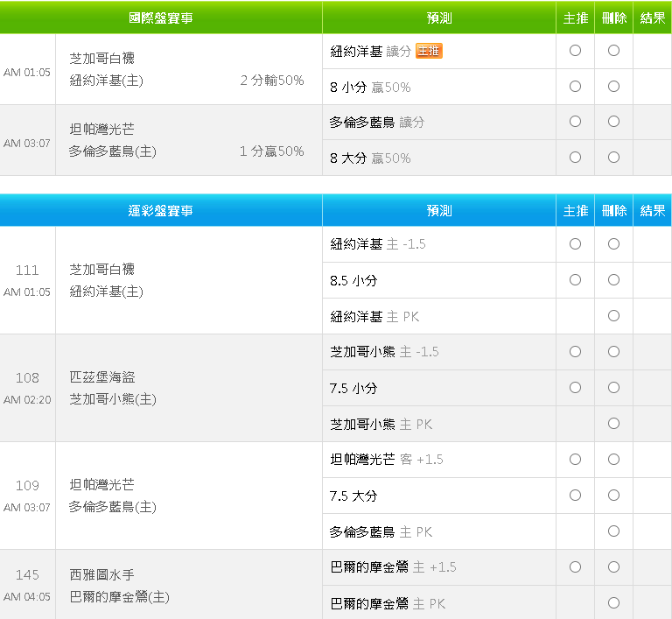The image size is (672, 619).
Task: Click game number 111
Action: (x=27, y=271)
